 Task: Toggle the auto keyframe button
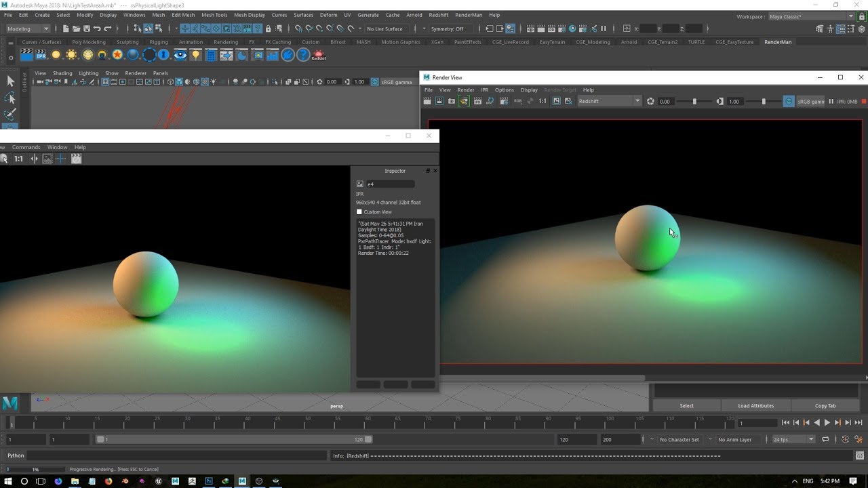click(x=845, y=439)
